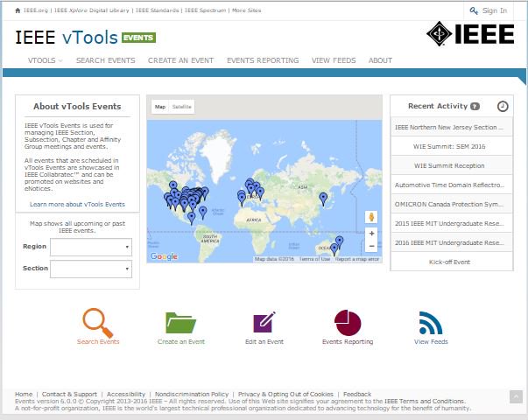Click the Recent Activity help question icon

[475, 107]
